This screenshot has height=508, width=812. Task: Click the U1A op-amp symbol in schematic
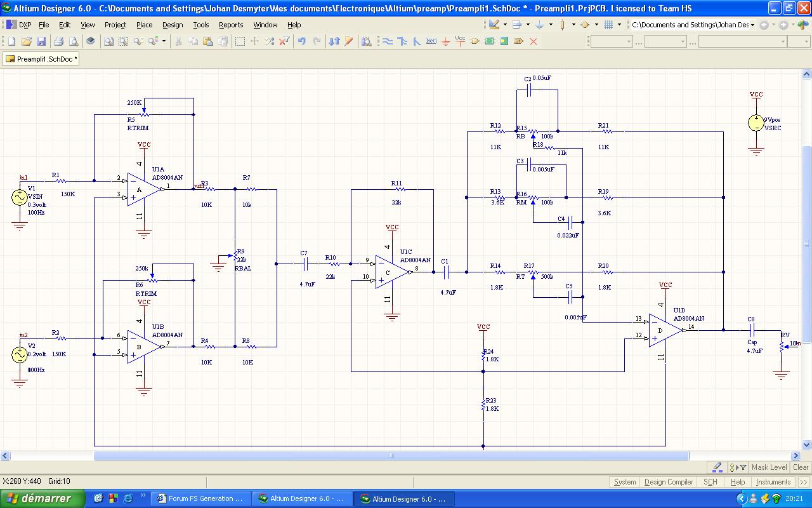pos(143,189)
